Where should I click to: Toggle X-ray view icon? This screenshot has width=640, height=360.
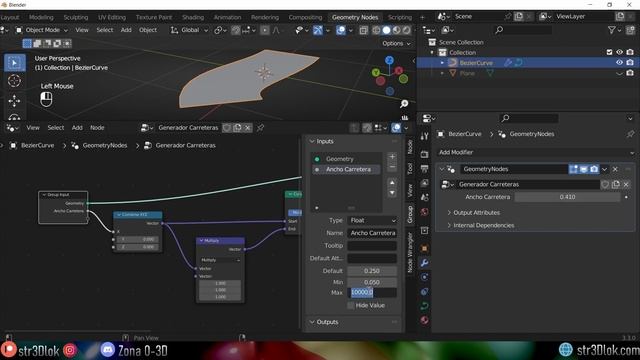(364, 30)
